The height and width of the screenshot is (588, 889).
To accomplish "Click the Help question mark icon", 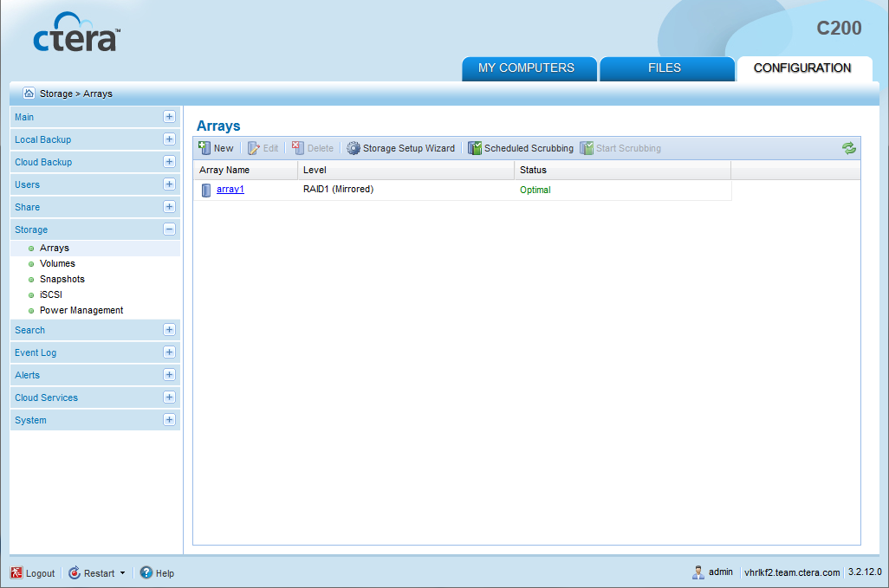I will [146, 572].
